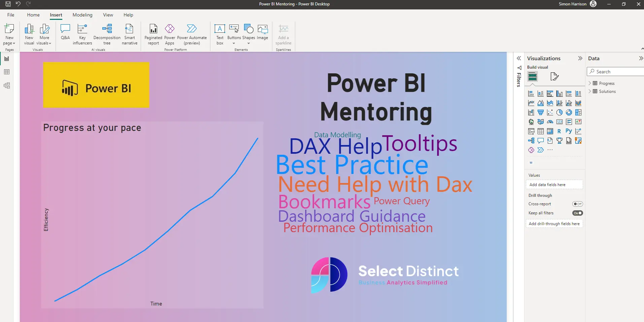The width and height of the screenshot is (644, 322).
Task: Insert an R script visual
Action: [559, 131]
